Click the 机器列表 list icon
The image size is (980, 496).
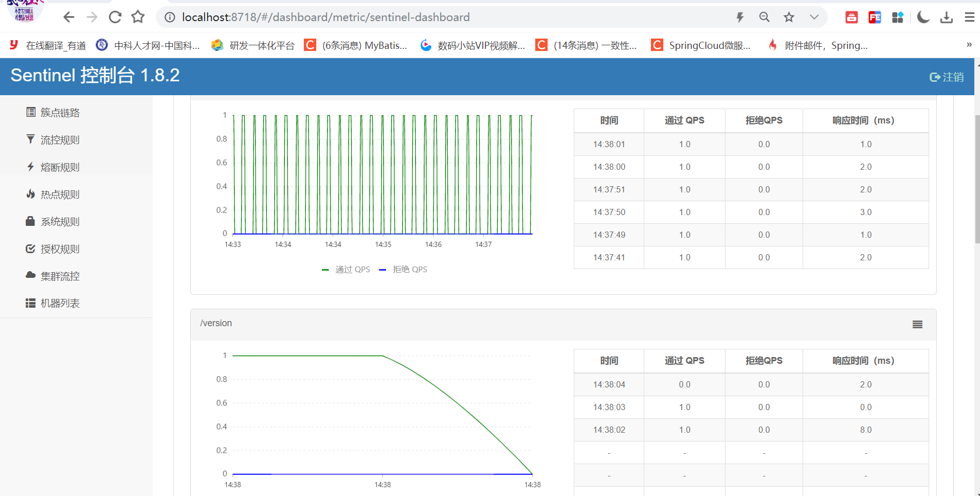[x=31, y=303]
